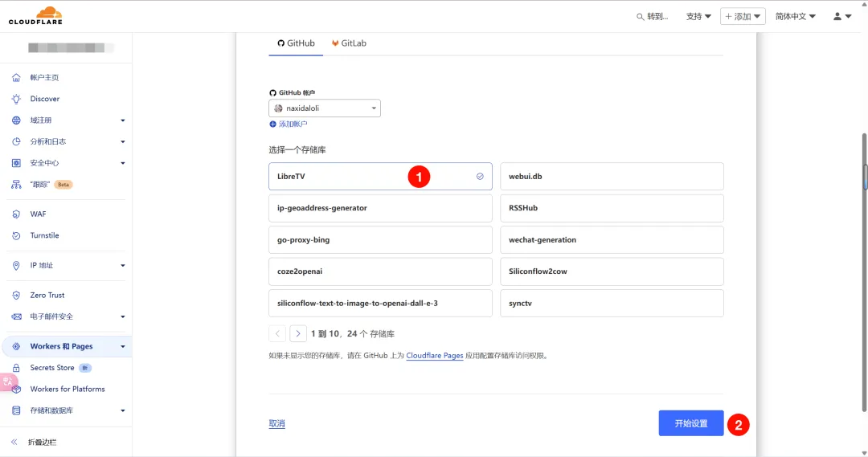868x457 pixels.
Task: Select the wechat-generation repository
Action: [x=612, y=240]
